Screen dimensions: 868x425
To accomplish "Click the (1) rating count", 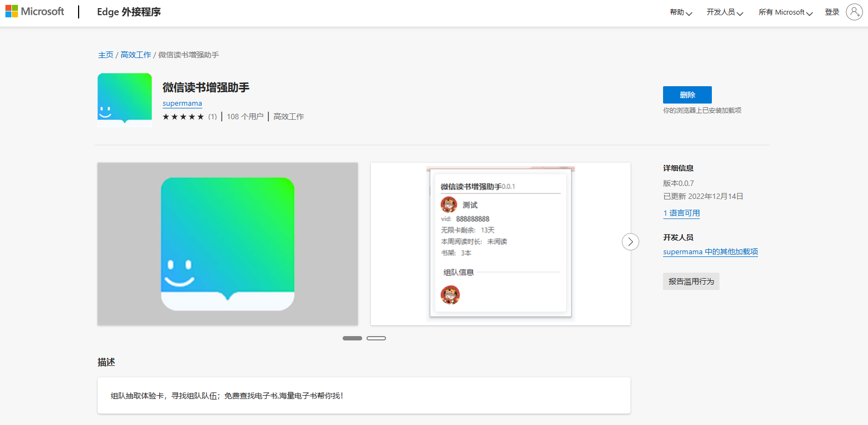I will pos(213,117).
